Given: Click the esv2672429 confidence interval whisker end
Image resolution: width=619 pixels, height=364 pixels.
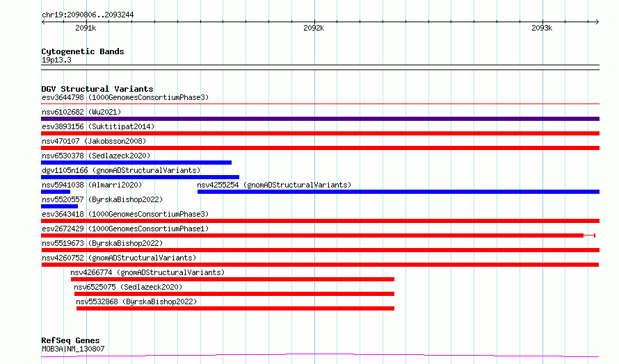Looking at the screenshot, I should coord(595,235).
